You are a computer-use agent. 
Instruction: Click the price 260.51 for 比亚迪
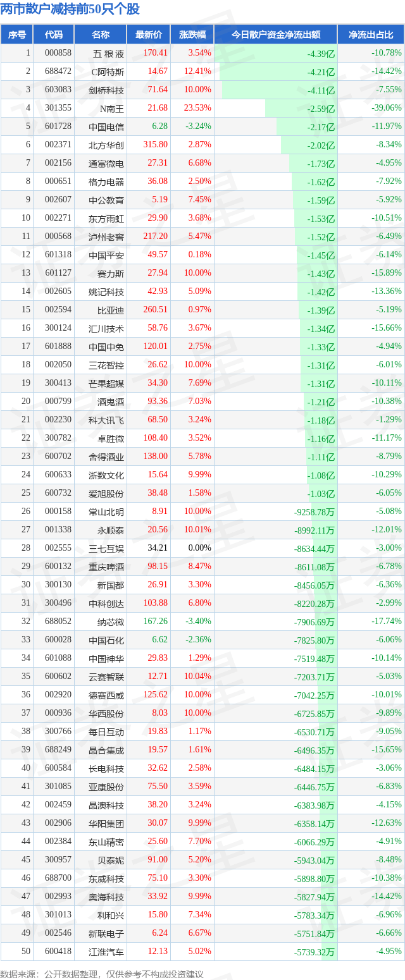coord(156,310)
